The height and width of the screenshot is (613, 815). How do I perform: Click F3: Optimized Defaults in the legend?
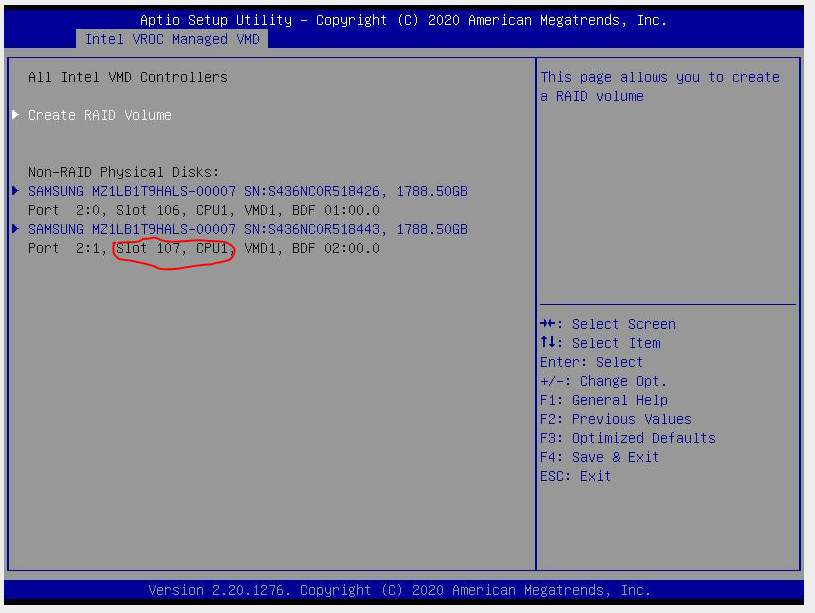(x=627, y=438)
